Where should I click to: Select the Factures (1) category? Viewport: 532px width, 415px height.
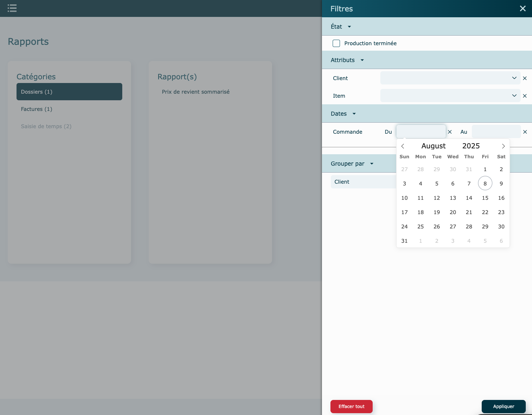tap(37, 109)
